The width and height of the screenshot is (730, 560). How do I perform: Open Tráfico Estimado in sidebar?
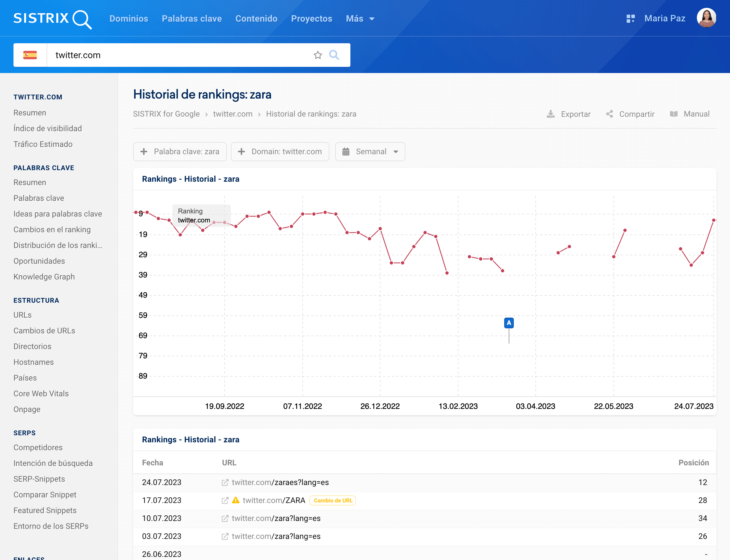point(43,144)
